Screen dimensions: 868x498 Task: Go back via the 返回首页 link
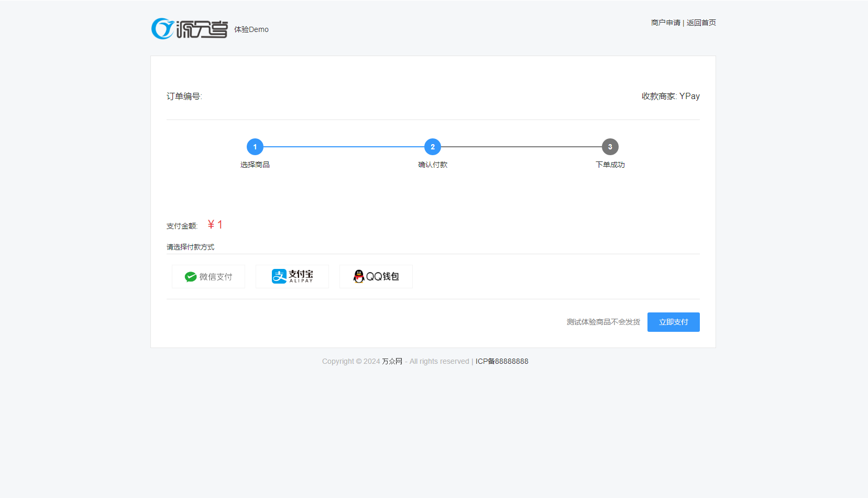tap(701, 23)
